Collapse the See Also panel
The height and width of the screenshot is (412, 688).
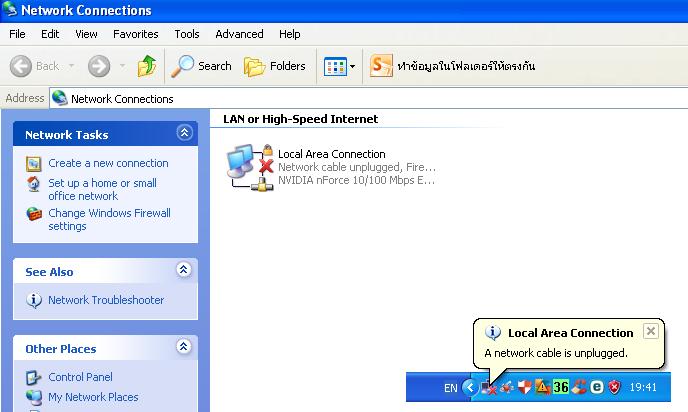coord(184,269)
